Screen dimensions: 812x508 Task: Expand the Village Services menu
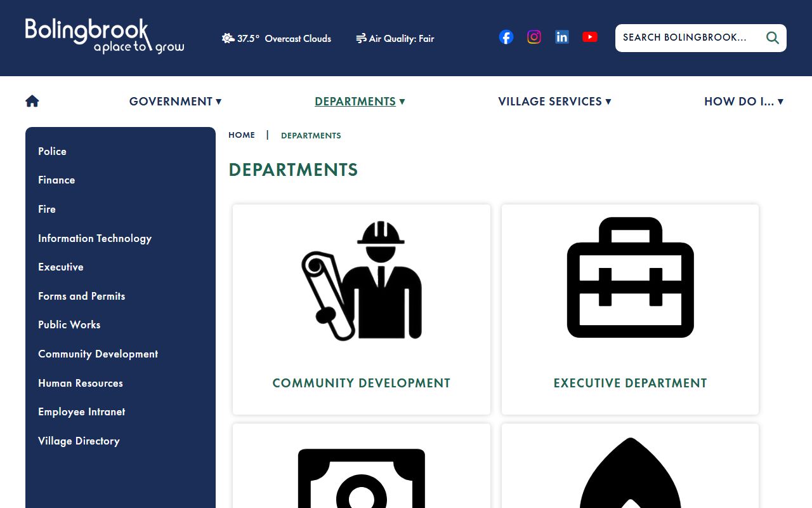(x=554, y=102)
